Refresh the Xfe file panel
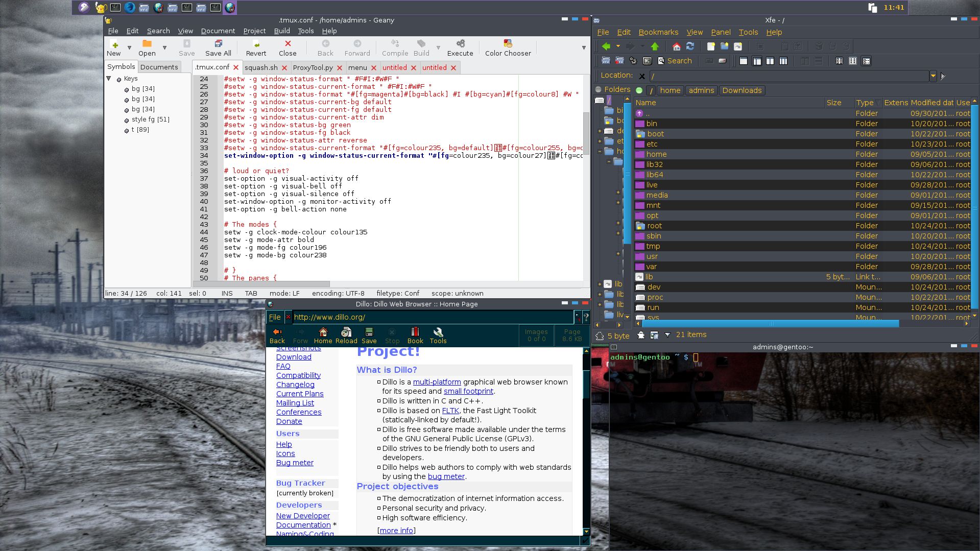Image resolution: width=980 pixels, height=551 pixels. click(690, 46)
